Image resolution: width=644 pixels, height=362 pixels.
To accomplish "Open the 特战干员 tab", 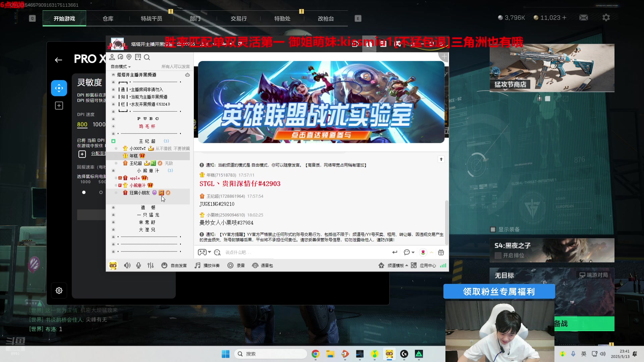I will click(152, 18).
